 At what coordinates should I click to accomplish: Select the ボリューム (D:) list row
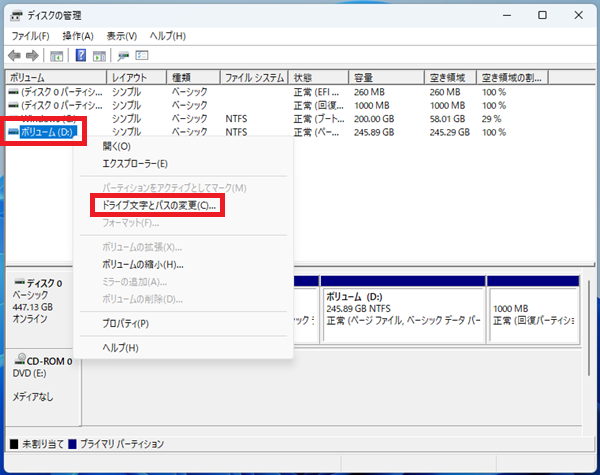pyautogui.click(x=46, y=132)
